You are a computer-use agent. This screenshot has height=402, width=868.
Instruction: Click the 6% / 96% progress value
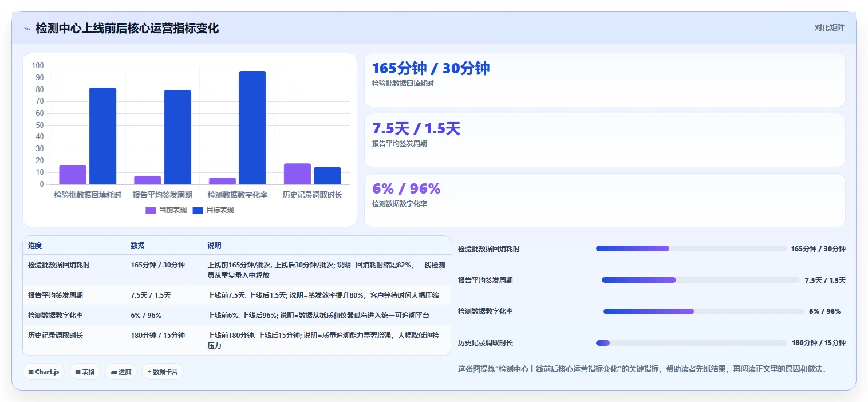[824, 312]
